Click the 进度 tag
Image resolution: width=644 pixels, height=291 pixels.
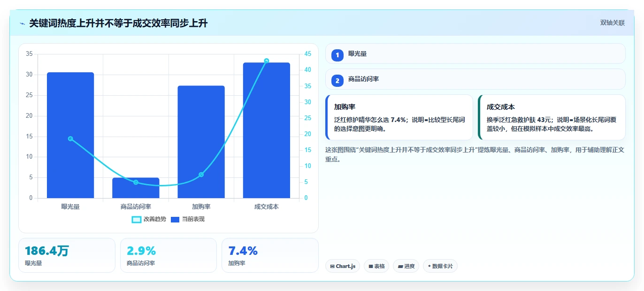tap(406, 266)
